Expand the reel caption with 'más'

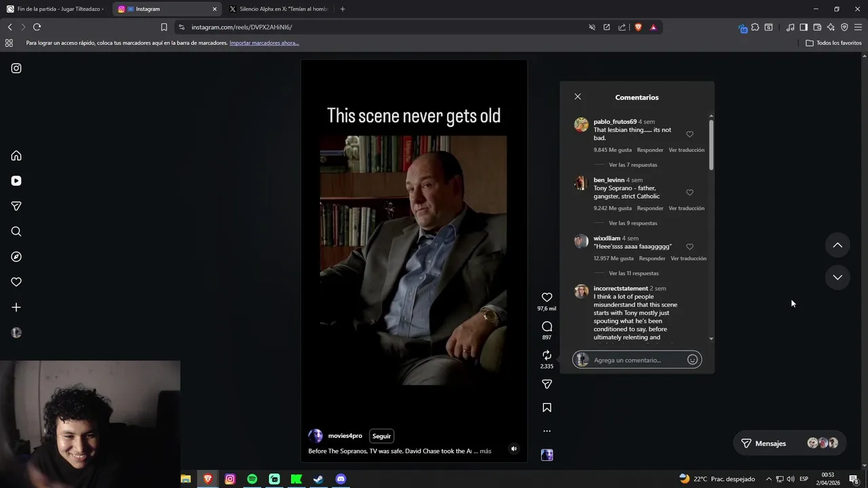click(486, 451)
